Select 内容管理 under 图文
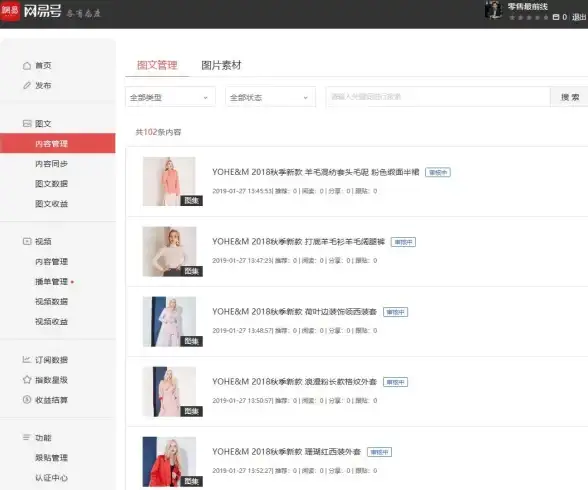This screenshot has width=588, height=490. 58,144
